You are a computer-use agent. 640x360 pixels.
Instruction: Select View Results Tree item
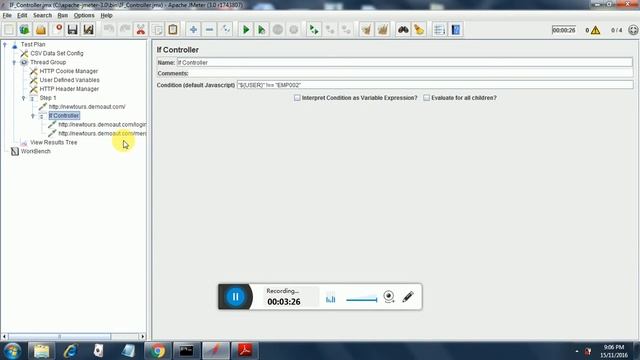click(x=53, y=142)
